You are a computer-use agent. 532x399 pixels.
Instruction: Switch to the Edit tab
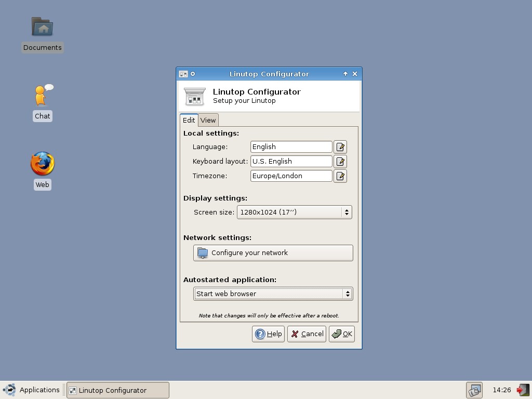coord(189,120)
